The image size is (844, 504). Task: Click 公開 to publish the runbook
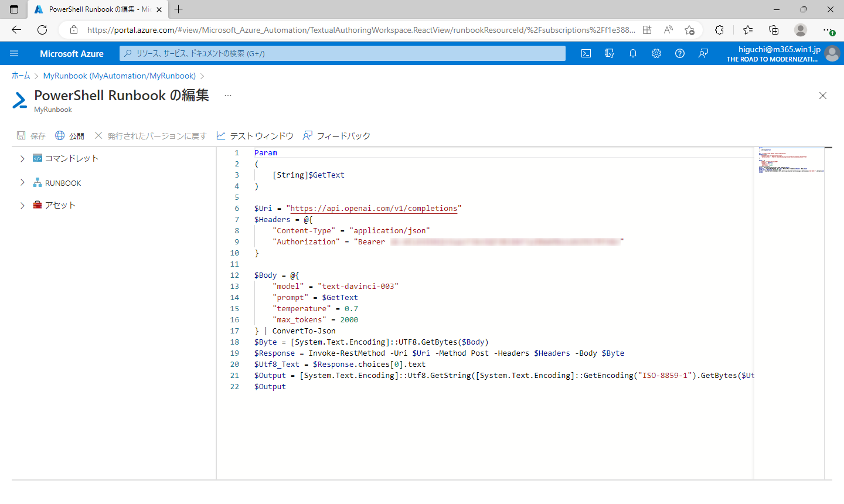[x=70, y=136]
